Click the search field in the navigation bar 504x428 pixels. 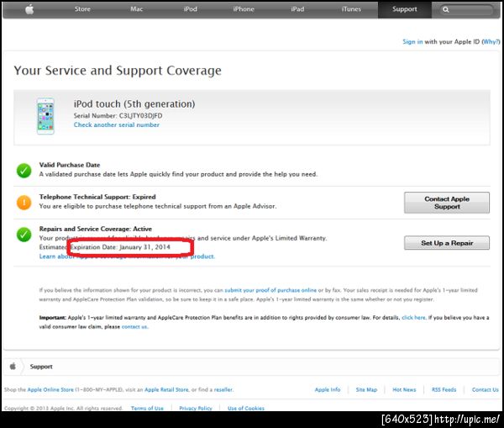pyautogui.click(x=466, y=9)
